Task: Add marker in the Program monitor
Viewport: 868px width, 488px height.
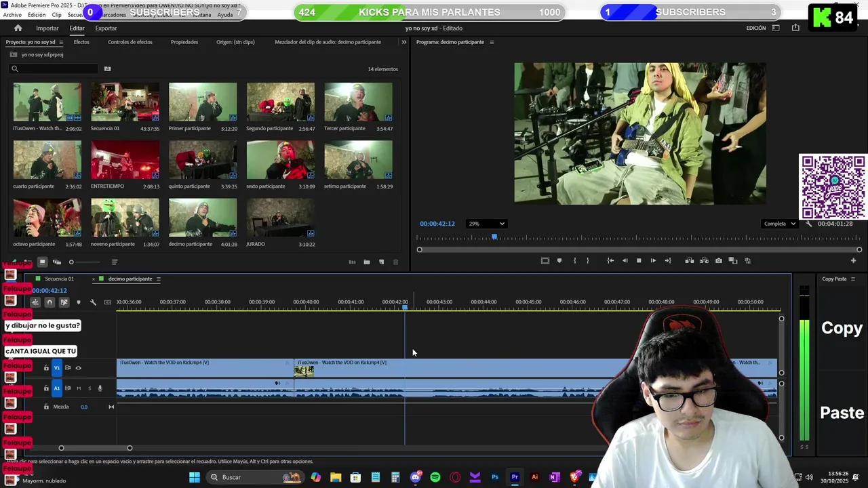Action: 559,260
